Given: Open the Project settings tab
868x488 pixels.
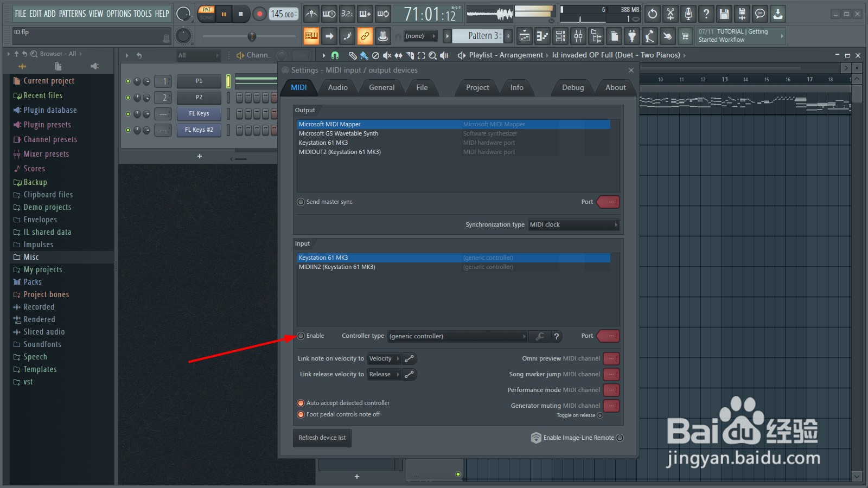Looking at the screenshot, I should 477,87.
